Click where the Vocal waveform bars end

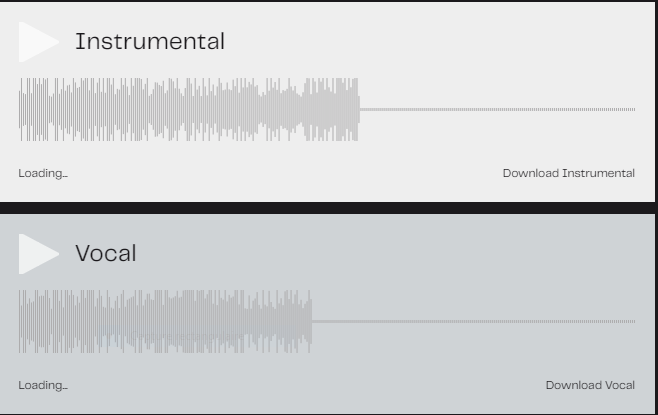311,321
